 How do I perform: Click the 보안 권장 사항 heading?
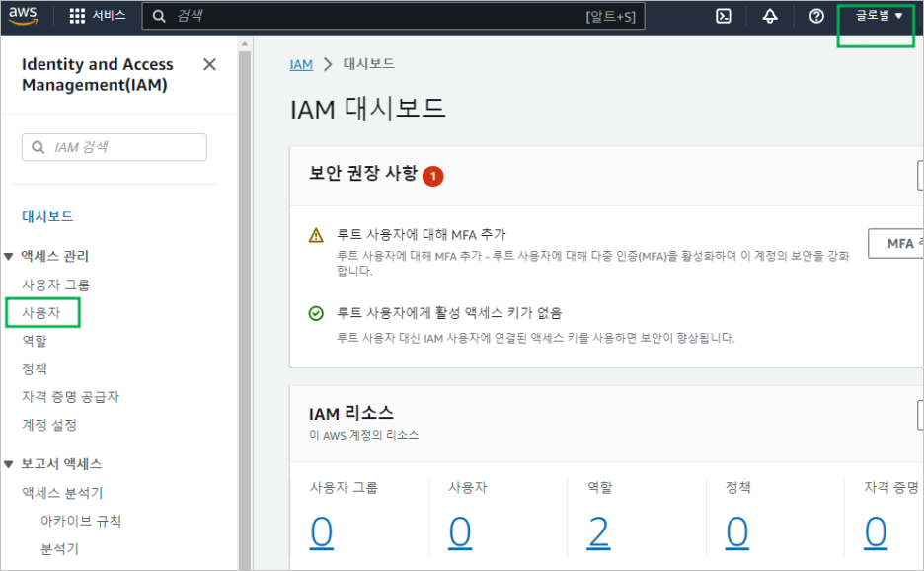pyautogui.click(x=363, y=174)
